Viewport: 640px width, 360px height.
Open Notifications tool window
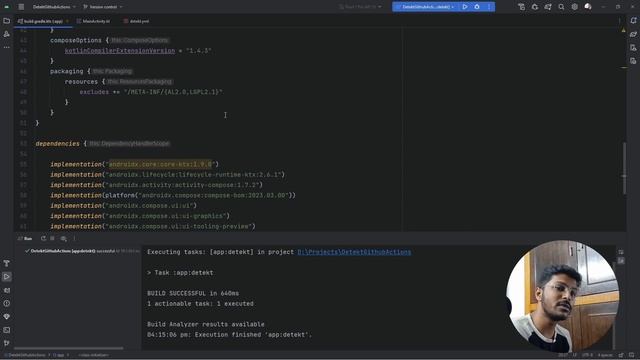633,21
